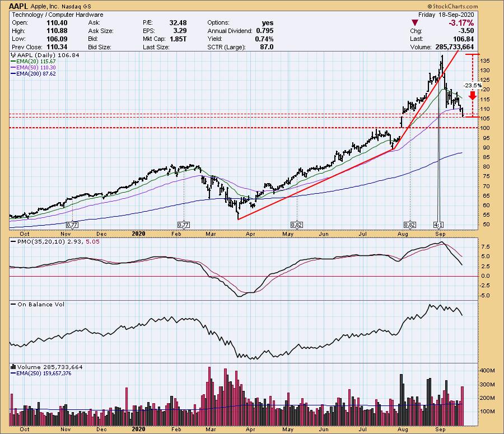Viewport: 504px width, 434px height.
Task: Click the bars icon beside the Volume legend
Action: click(x=13, y=367)
